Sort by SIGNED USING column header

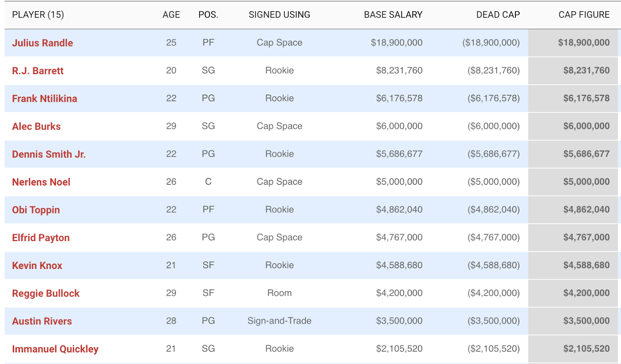pyautogui.click(x=279, y=15)
